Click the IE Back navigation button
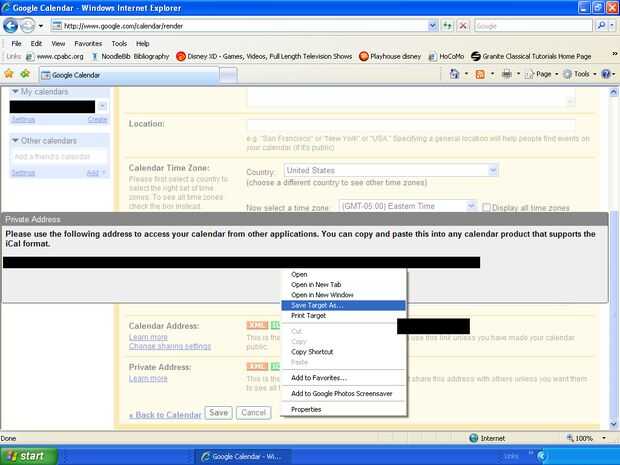 [x=10, y=26]
